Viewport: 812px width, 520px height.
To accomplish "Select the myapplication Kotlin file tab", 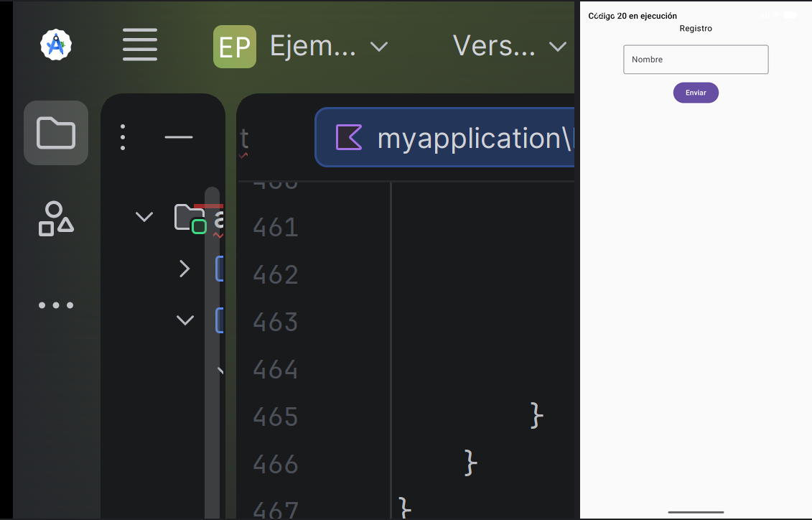I will pyautogui.click(x=444, y=138).
